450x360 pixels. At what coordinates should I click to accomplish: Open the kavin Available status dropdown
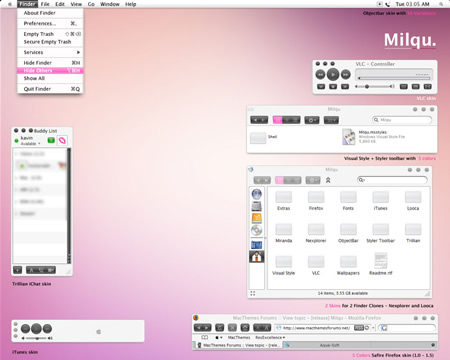(x=30, y=143)
